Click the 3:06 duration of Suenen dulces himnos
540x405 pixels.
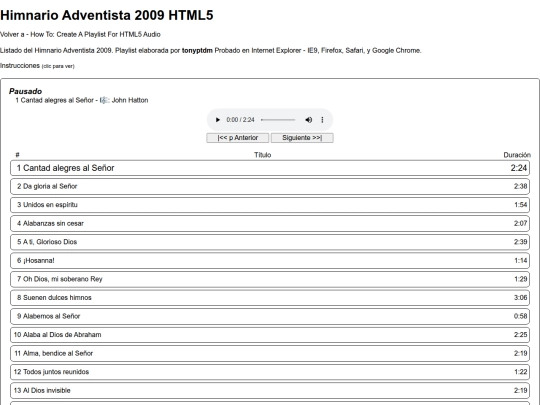(520, 298)
